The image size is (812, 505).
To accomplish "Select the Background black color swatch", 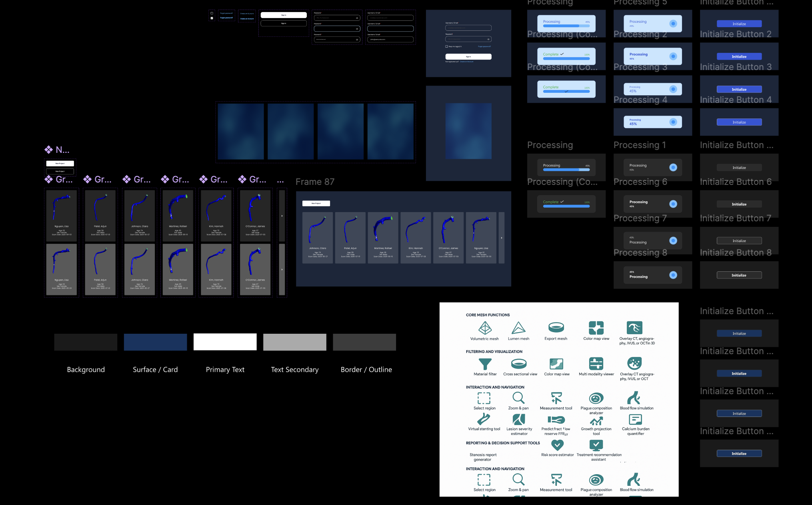I will [86, 342].
